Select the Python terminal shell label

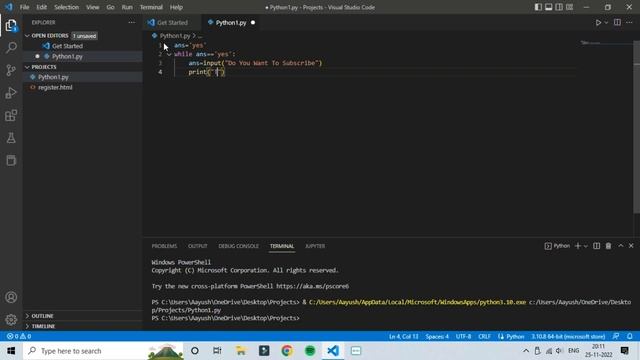point(557,246)
